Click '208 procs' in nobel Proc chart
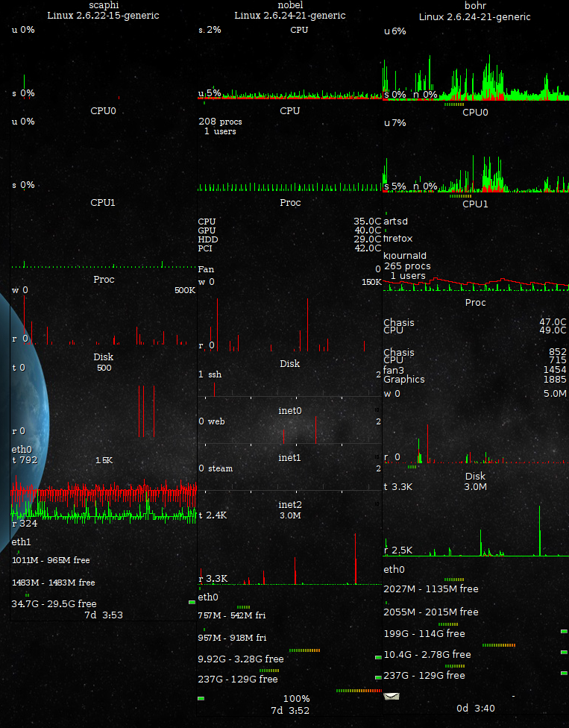The height and width of the screenshot is (728, 569). click(x=221, y=122)
